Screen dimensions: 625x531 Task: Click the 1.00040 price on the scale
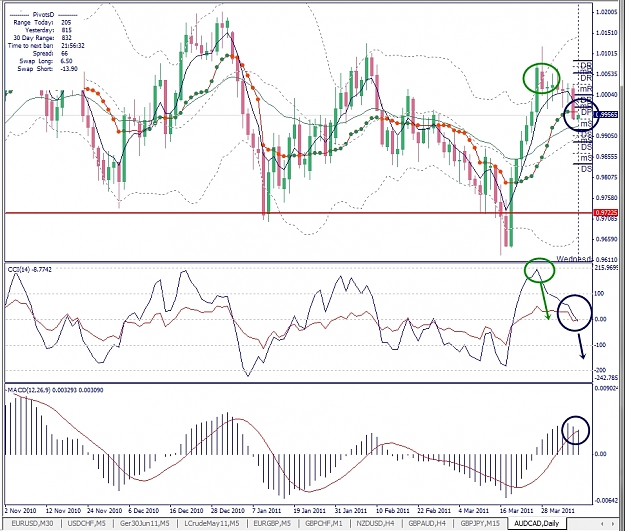606,95
